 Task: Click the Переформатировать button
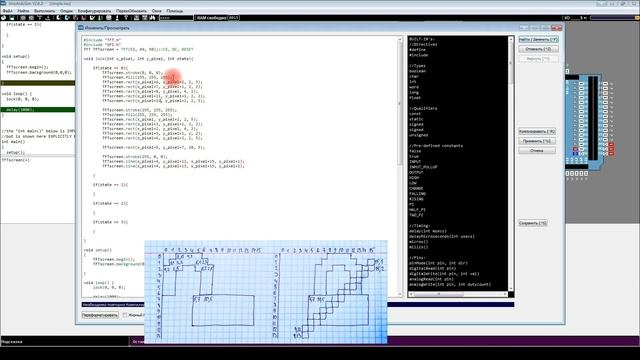(x=100, y=315)
